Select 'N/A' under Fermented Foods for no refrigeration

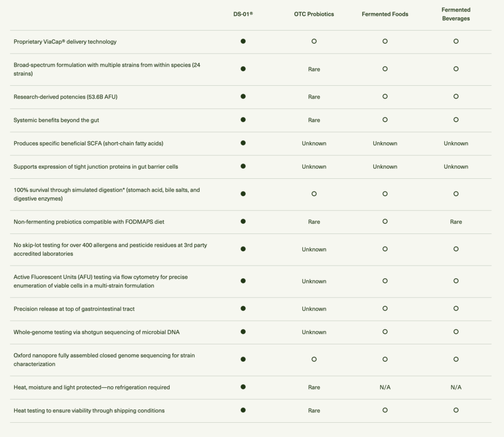coord(385,387)
